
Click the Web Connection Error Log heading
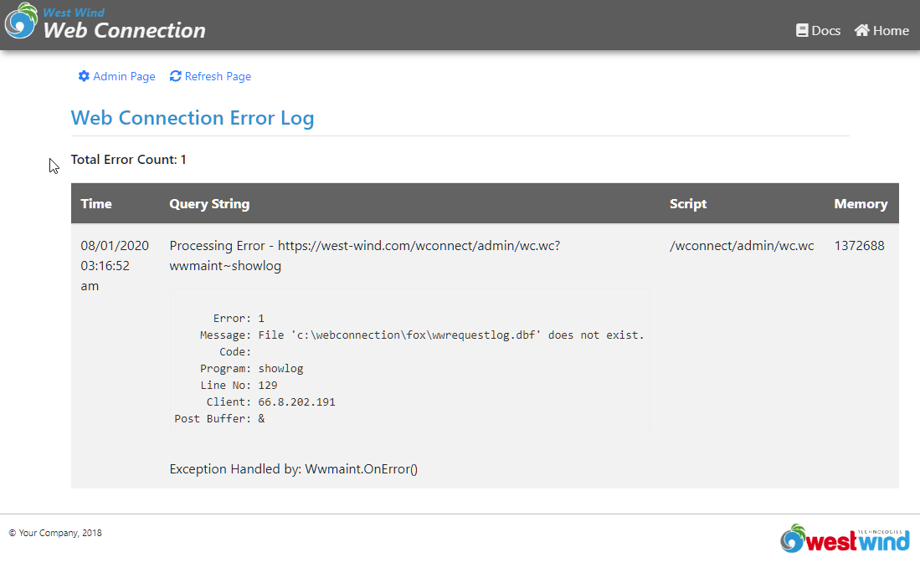(193, 118)
